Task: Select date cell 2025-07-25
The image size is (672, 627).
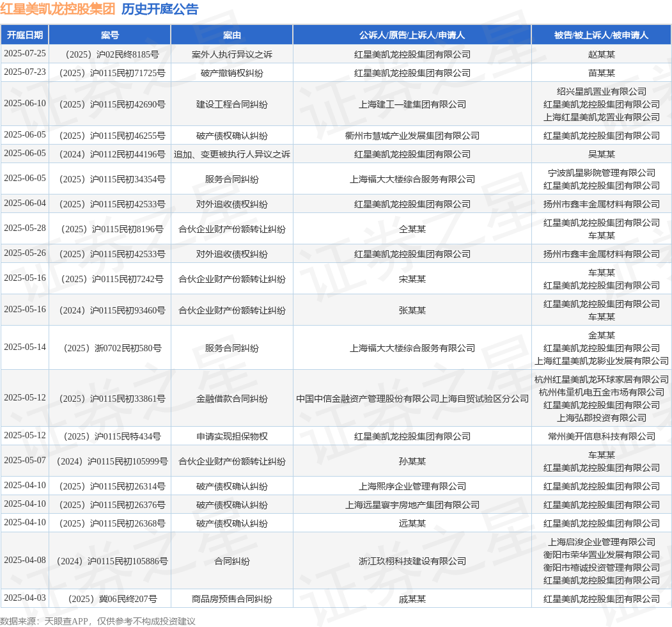Action: pyautogui.click(x=25, y=53)
